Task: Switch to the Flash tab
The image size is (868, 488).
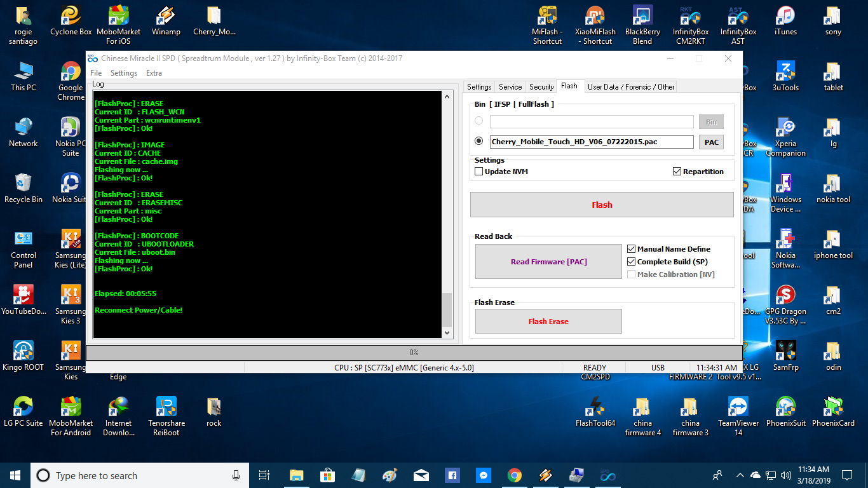Action: 569,86
